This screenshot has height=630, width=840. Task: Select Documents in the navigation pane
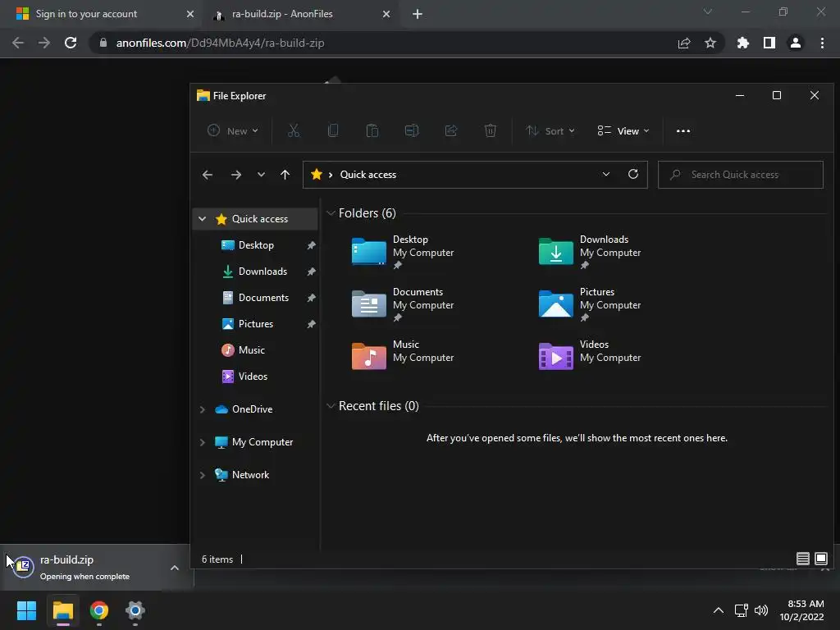(x=263, y=297)
